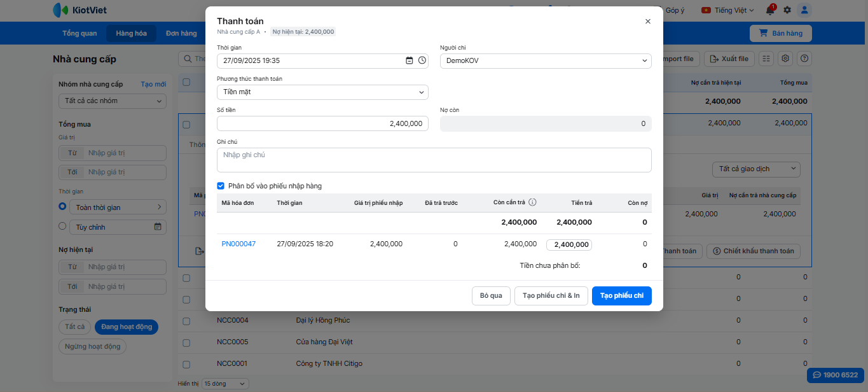
Task: Click the user account avatar icon
Action: pyautogui.click(x=804, y=10)
